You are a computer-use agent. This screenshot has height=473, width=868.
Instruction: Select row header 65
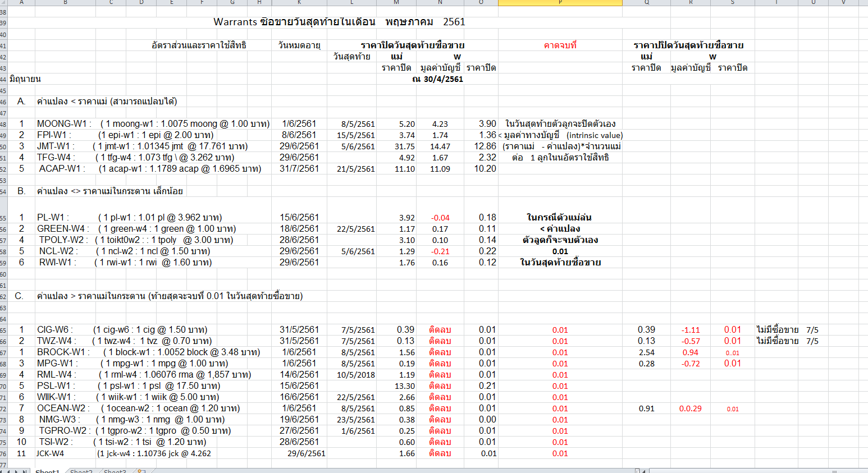point(3,330)
